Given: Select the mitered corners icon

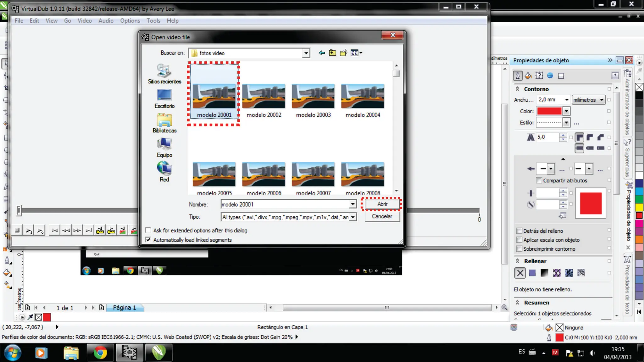Looking at the screenshot, I should pos(580,137).
